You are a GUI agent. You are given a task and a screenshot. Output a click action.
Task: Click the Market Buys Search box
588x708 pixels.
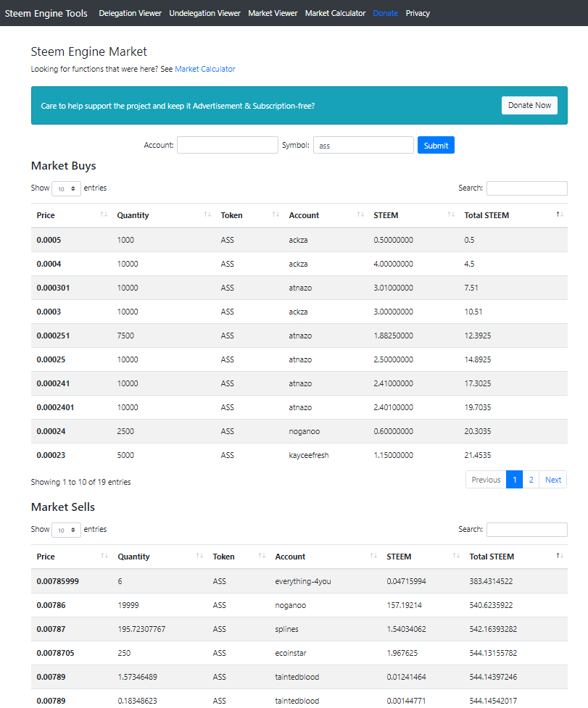[527, 188]
